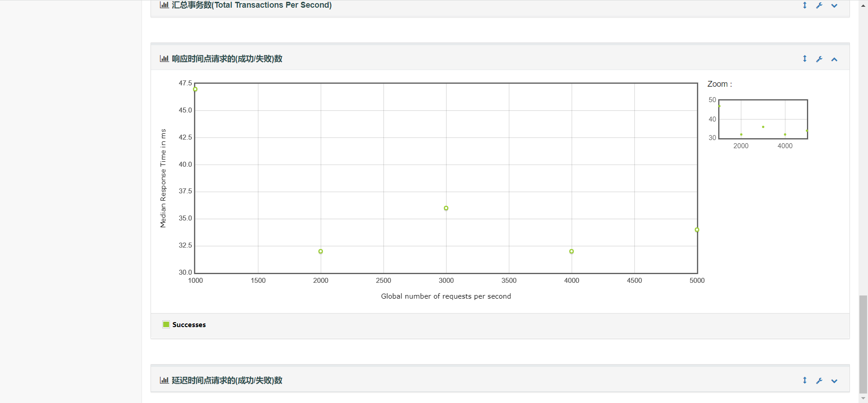Click the move arrows icon on the 延迟时间点请求的 panel
Viewport: 868px width, 403px height.
[805, 380]
